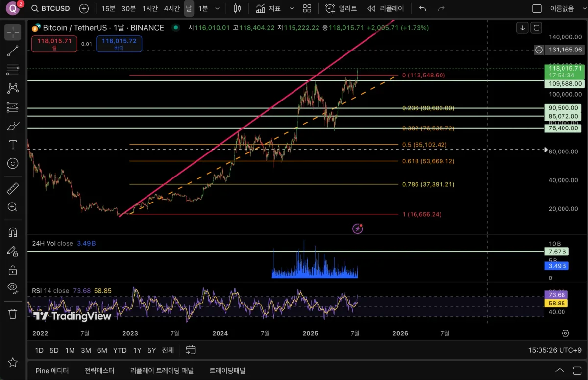This screenshot has width=588, height=380.
Task: Click the chart scroll-down arrow button
Action: (x=523, y=28)
